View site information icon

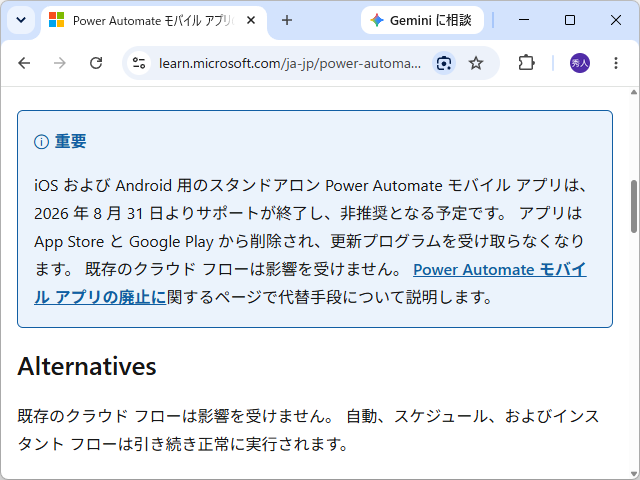[139, 63]
